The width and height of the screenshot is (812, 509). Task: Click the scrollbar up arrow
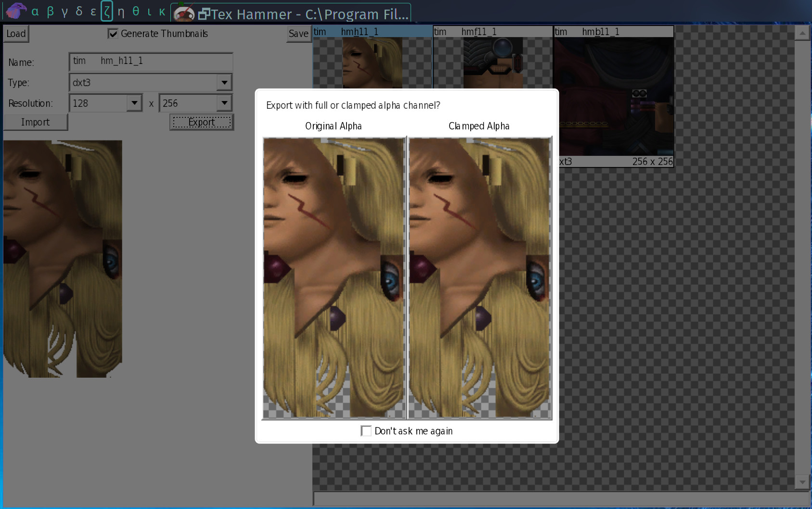(802, 33)
